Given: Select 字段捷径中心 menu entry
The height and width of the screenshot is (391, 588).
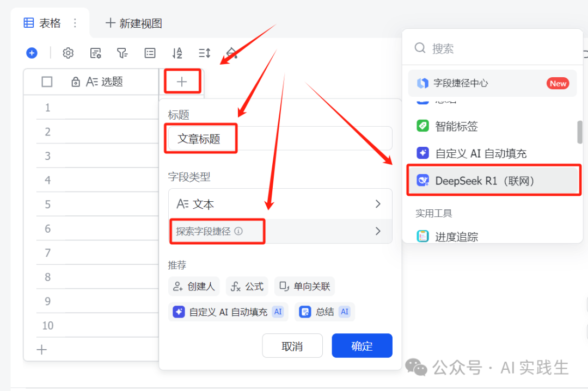Looking at the screenshot, I should pyautogui.click(x=492, y=83).
